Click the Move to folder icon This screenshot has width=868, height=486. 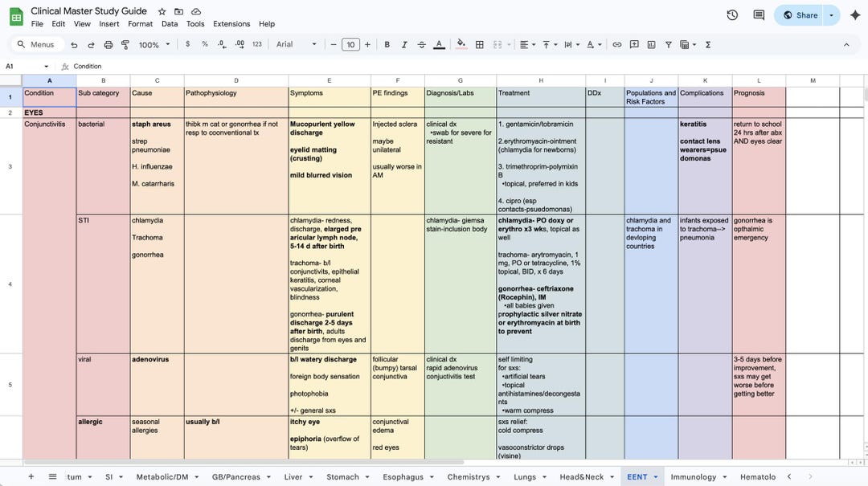point(178,11)
